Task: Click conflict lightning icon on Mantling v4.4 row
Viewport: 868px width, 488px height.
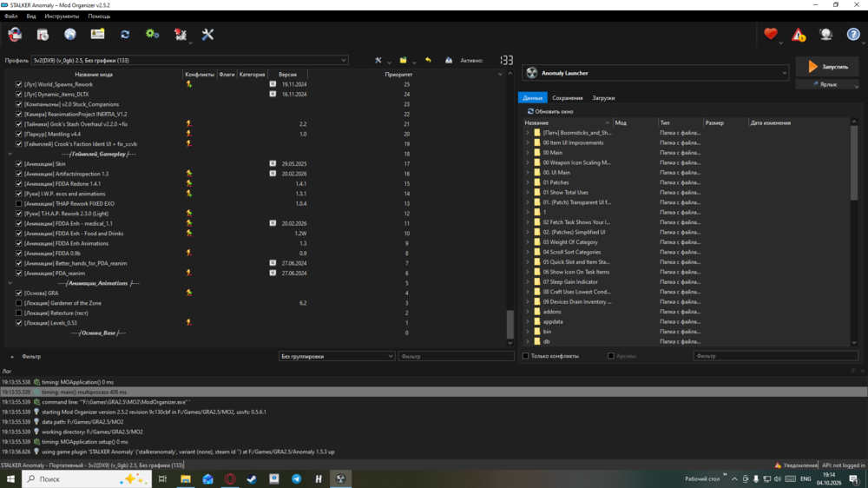Action: tap(189, 134)
